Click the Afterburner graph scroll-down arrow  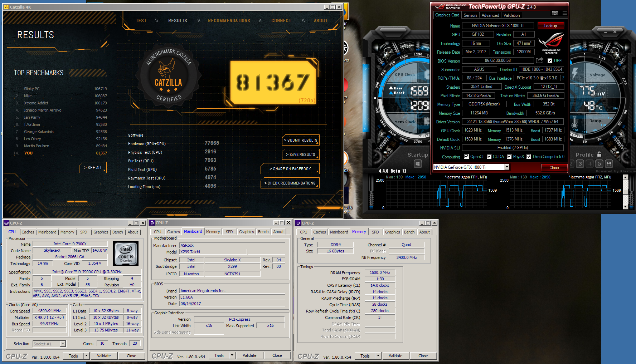tap(625, 207)
